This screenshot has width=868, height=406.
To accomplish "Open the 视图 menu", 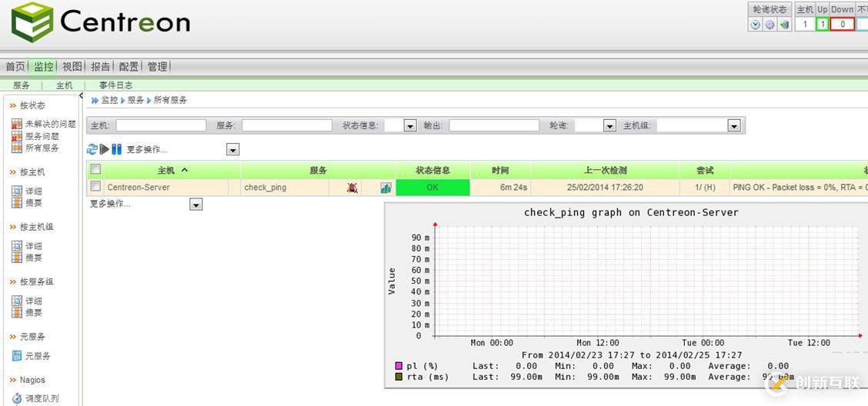I will click(72, 66).
